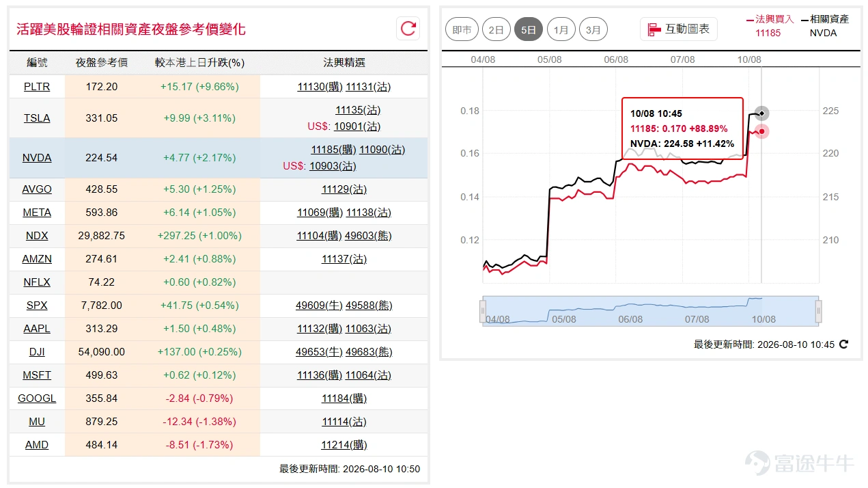The image size is (868, 488).
Task: Select the 即市 chart range tab
Action: 462,29
